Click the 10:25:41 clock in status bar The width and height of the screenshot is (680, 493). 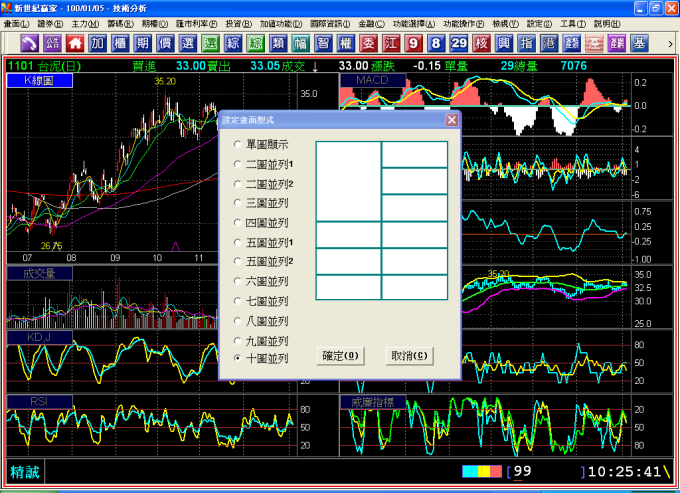coord(624,472)
